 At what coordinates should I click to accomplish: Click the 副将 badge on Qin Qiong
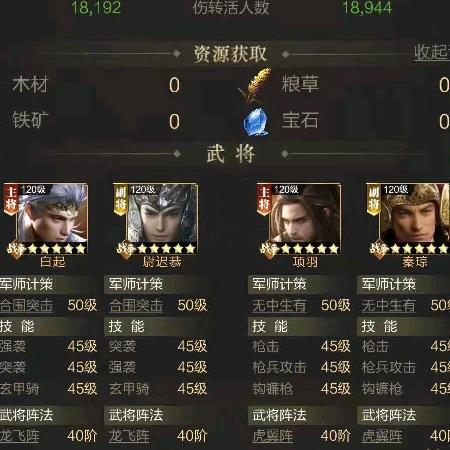373,199
